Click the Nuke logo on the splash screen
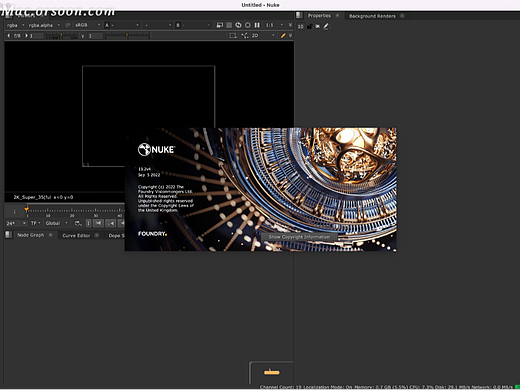520x390 pixels. tap(156, 149)
